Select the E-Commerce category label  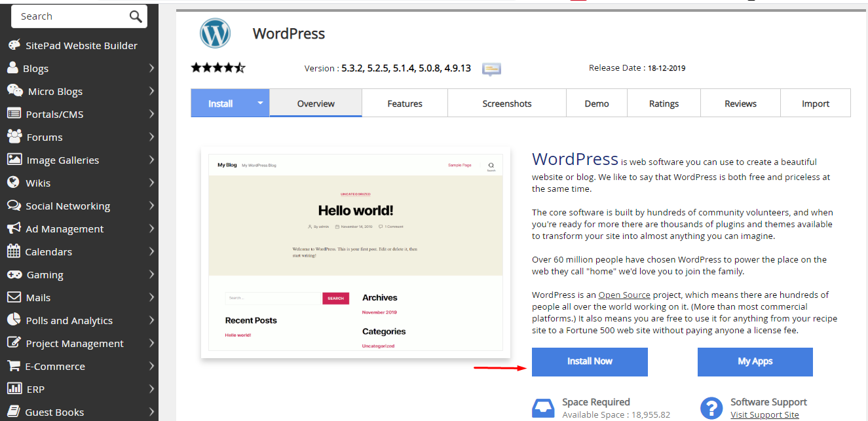pyautogui.click(x=55, y=366)
